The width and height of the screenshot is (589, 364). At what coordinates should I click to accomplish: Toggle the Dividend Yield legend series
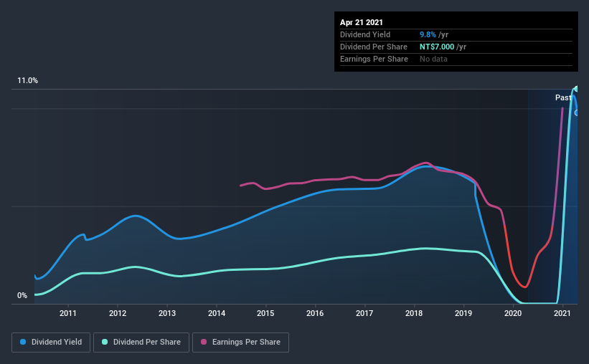[56, 343]
